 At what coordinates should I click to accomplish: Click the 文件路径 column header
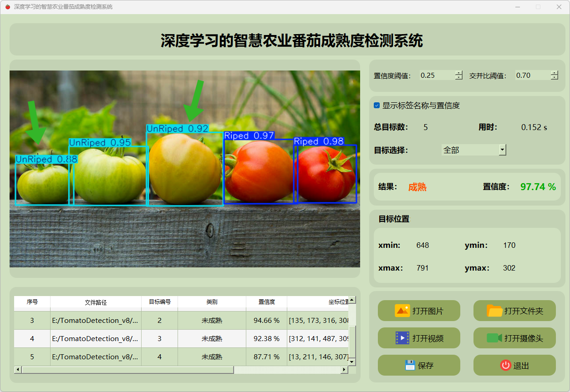point(96,302)
